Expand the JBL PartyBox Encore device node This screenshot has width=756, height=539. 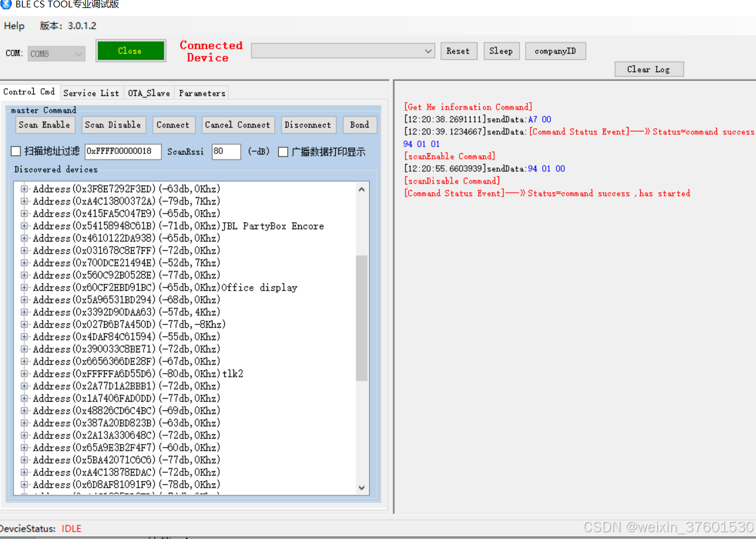(24, 226)
